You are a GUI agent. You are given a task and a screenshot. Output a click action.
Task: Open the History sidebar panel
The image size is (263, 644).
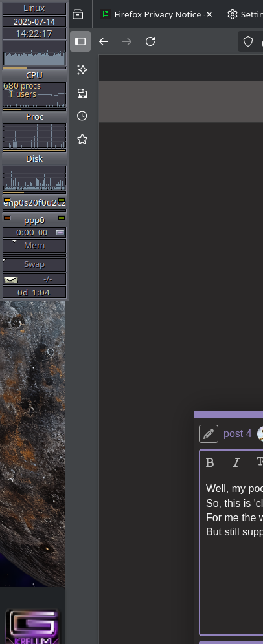[82, 116]
